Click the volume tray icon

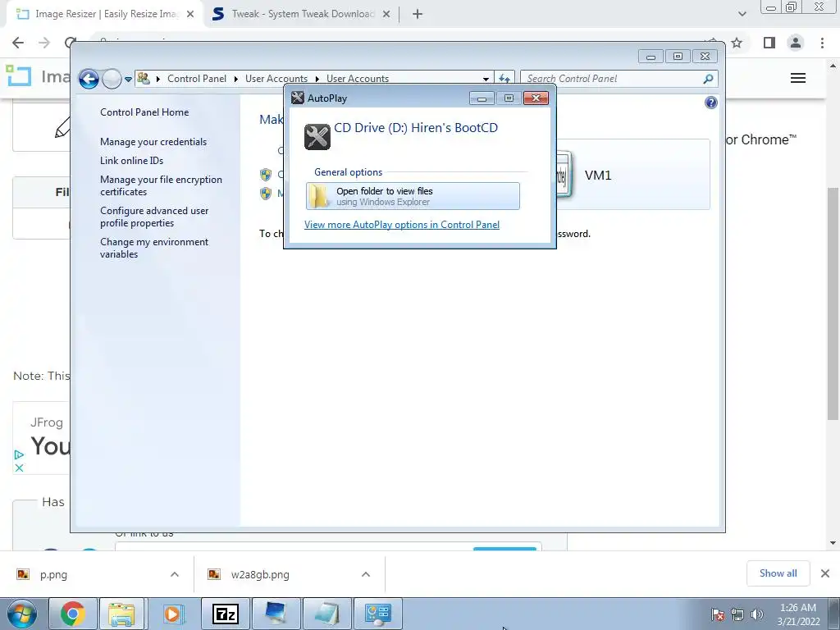pos(757,614)
